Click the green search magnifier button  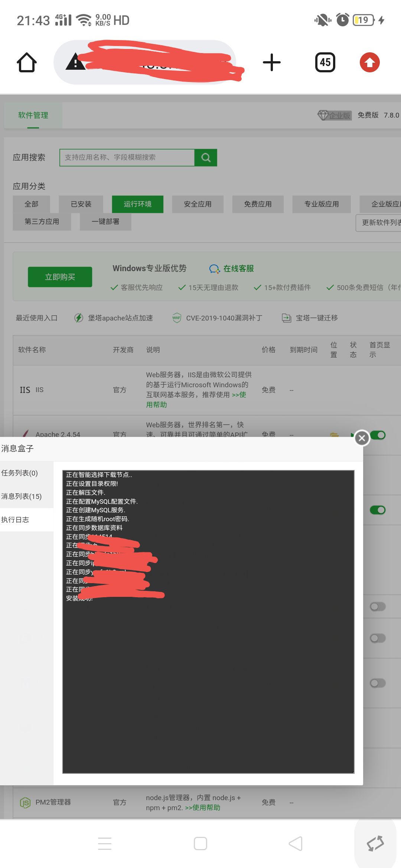(206, 158)
